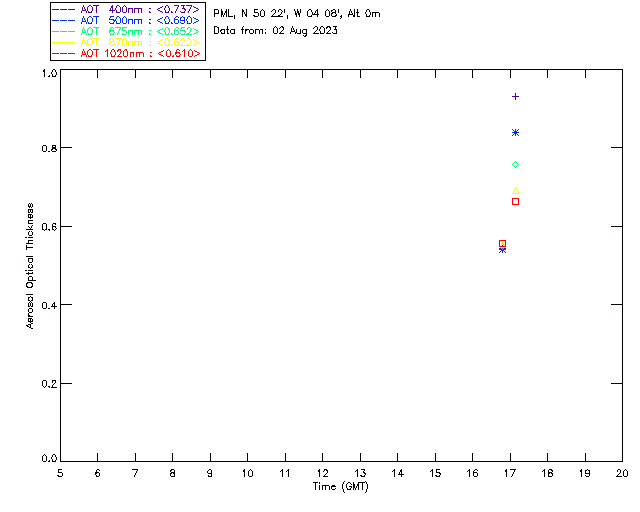The image size is (640, 512).
Task: Click the x-axis tick label 7
Action: [x=135, y=473]
